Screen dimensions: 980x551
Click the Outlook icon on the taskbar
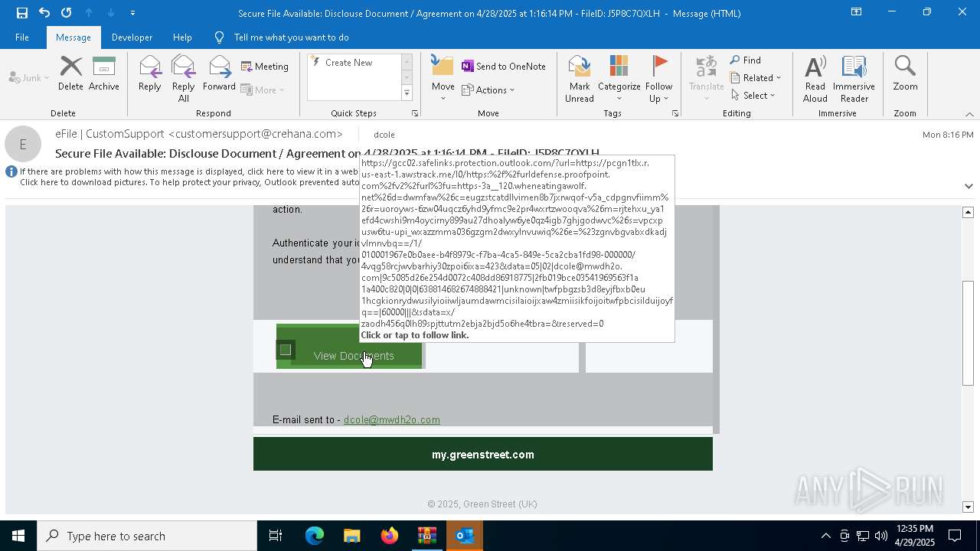point(464,536)
